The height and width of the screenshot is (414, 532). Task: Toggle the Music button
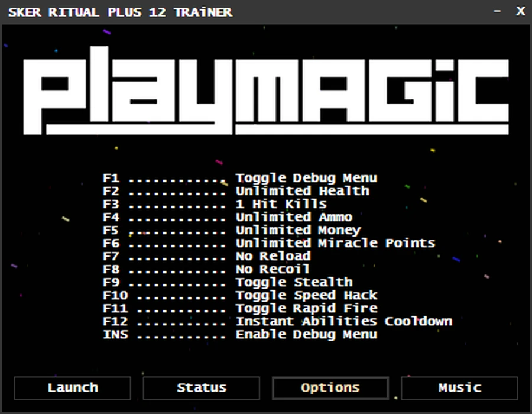[x=459, y=388]
